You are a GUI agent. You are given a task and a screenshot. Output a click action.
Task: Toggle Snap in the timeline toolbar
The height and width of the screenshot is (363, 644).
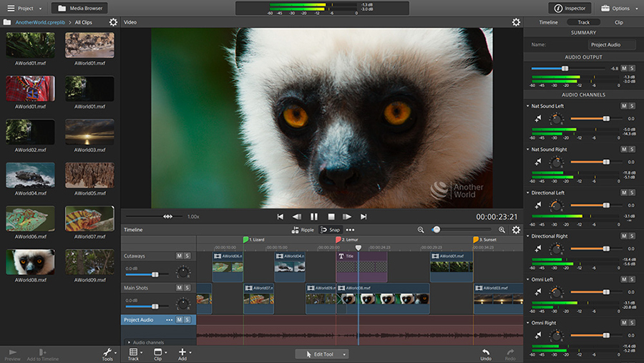tap(330, 230)
